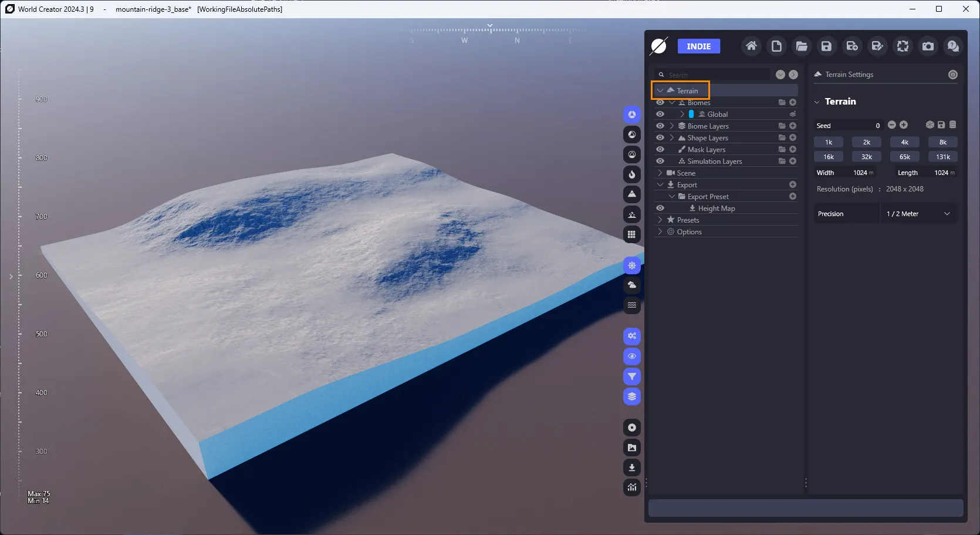Click the INDIE license button
Image resolution: width=980 pixels, height=535 pixels.
(x=699, y=46)
